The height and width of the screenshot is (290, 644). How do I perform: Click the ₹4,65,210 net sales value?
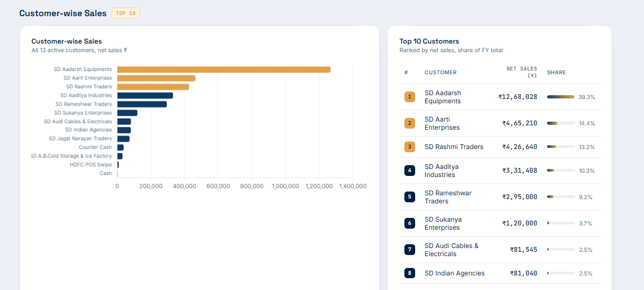(x=520, y=123)
